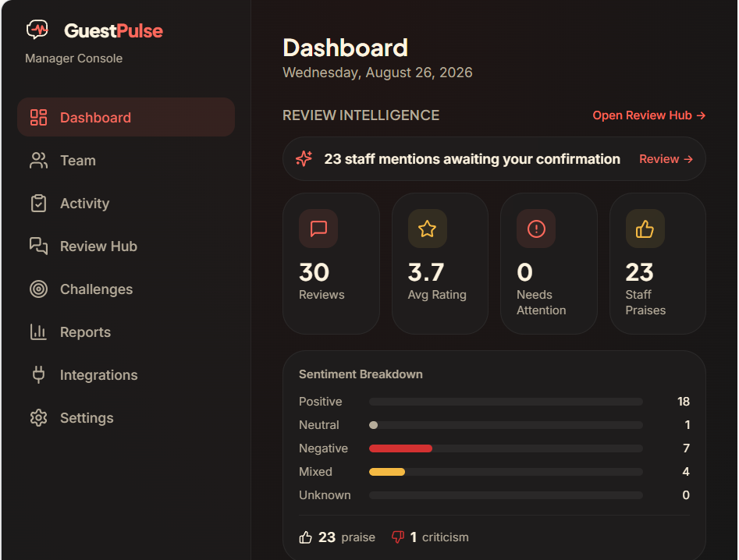Click the 'Dashboard' page title
The width and height of the screenshot is (739, 560).
[346, 48]
